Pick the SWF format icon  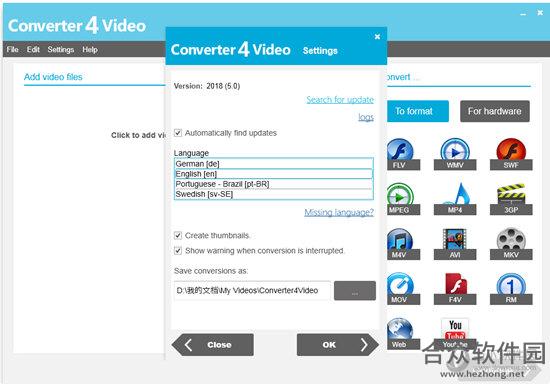click(x=511, y=154)
